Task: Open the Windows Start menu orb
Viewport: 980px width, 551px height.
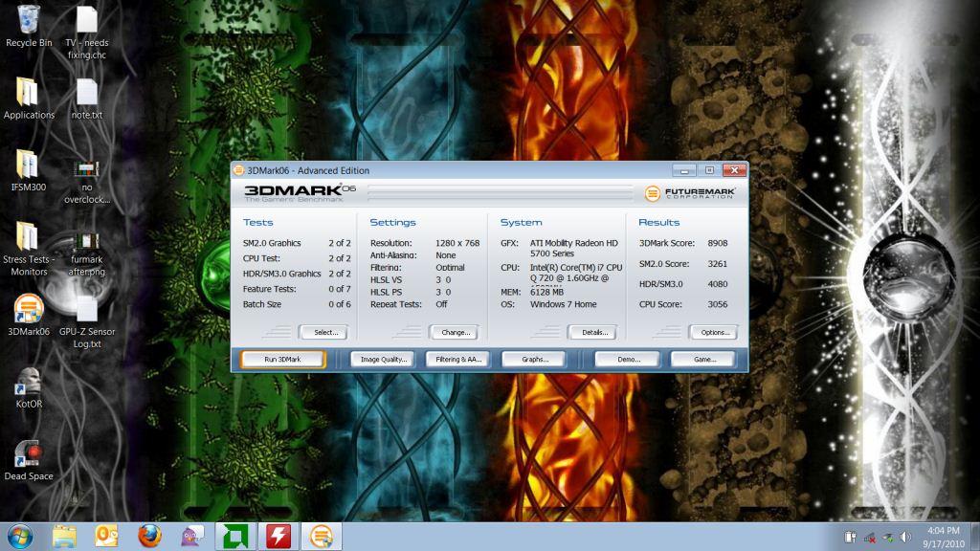Action: [x=20, y=536]
